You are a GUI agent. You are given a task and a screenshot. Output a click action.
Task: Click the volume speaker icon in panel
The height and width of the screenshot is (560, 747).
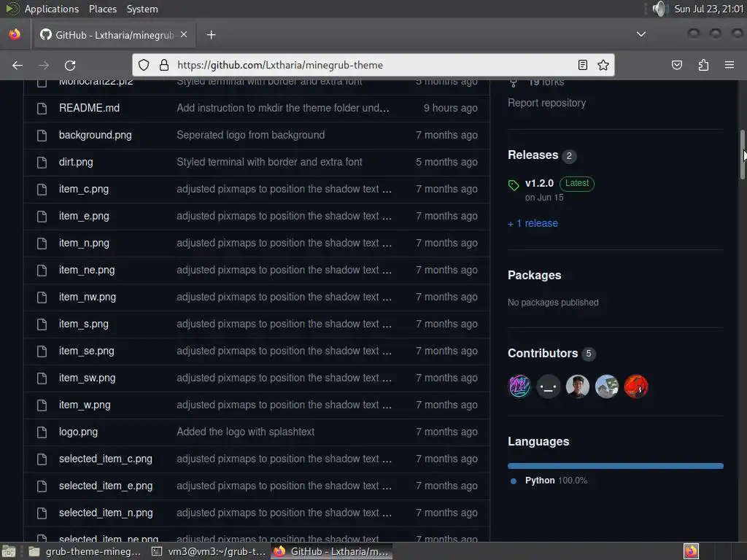pyautogui.click(x=659, y=9)
